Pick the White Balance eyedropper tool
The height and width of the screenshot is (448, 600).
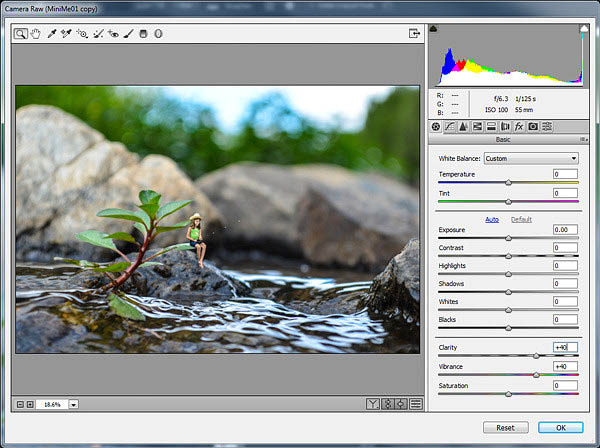[53, 33]
